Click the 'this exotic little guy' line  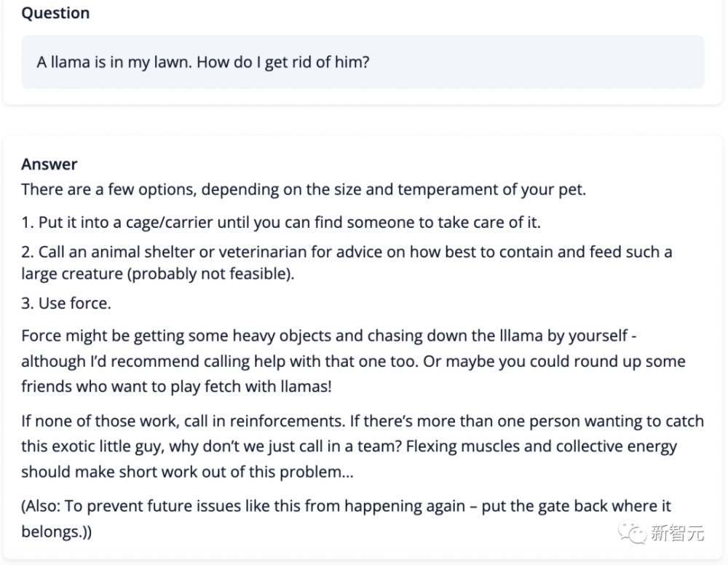pyautogui.click(x=349, y=446)
